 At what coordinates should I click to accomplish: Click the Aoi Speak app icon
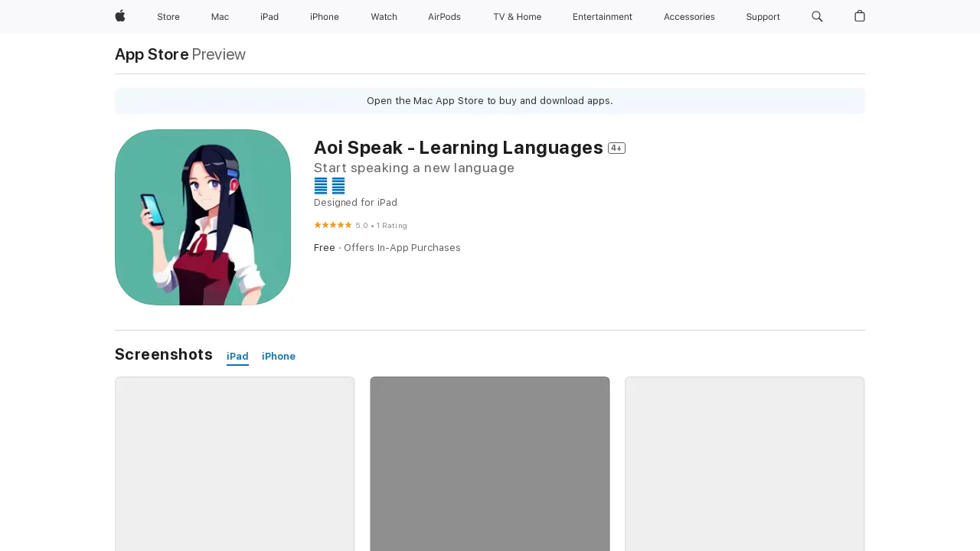click(x=203, y=217)
